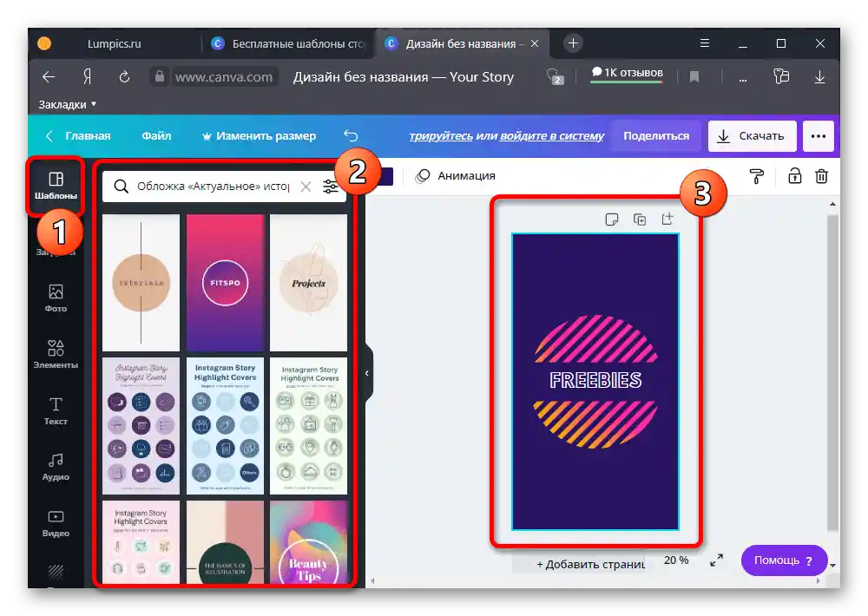Viewport: 868px width, 616px height.
Task: Click the Yandex Я home icon
Action: click(87, 77)
